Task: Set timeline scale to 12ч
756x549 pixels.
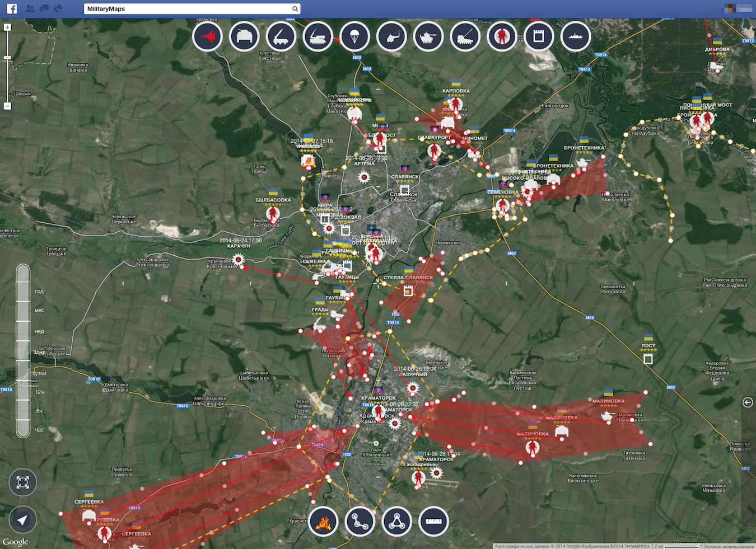Action: tap(39, 392)
